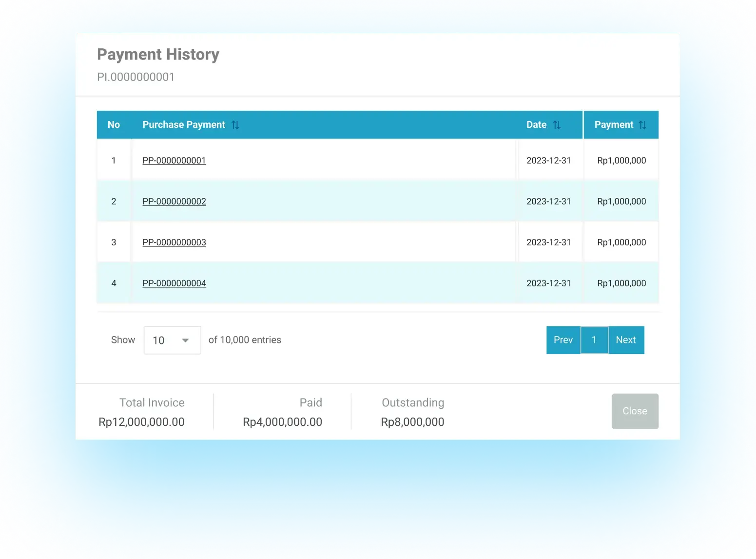Go to the Prev page
Viewport: 756px width, 559px height.
(563, 340)
